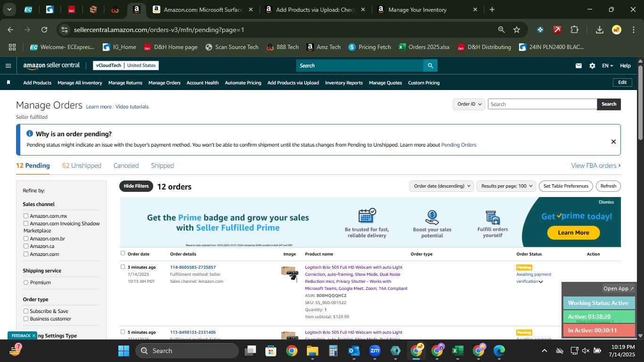Click the Seller Central top search box
This screenshot has width=644, height=362.
360,66
